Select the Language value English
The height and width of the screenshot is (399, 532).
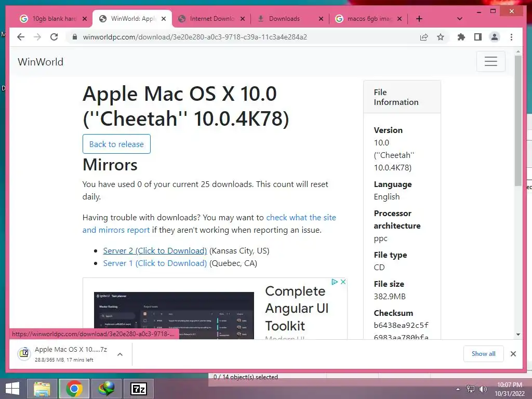click(x=387, y=197)
